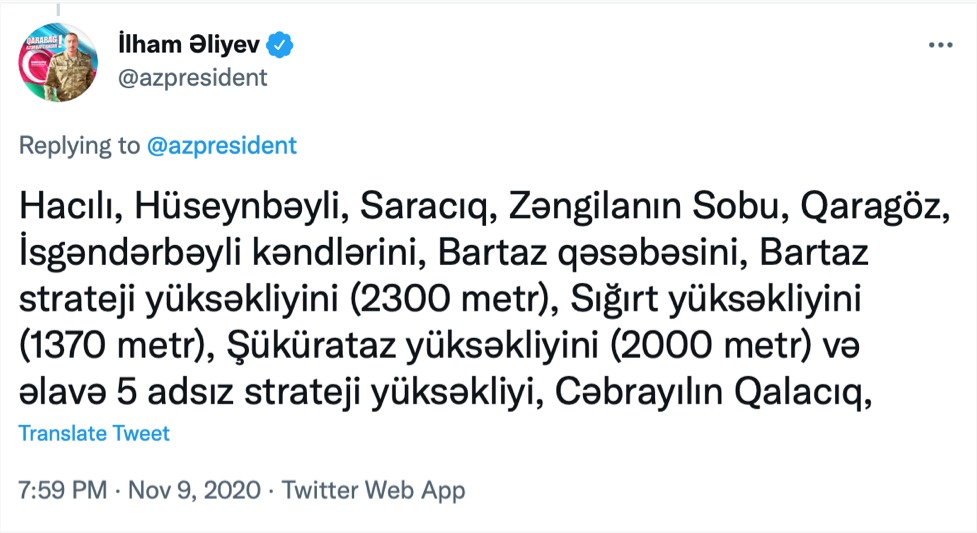
Task: Click the word Hacılı in the tweet
Action: click(64, 206)
